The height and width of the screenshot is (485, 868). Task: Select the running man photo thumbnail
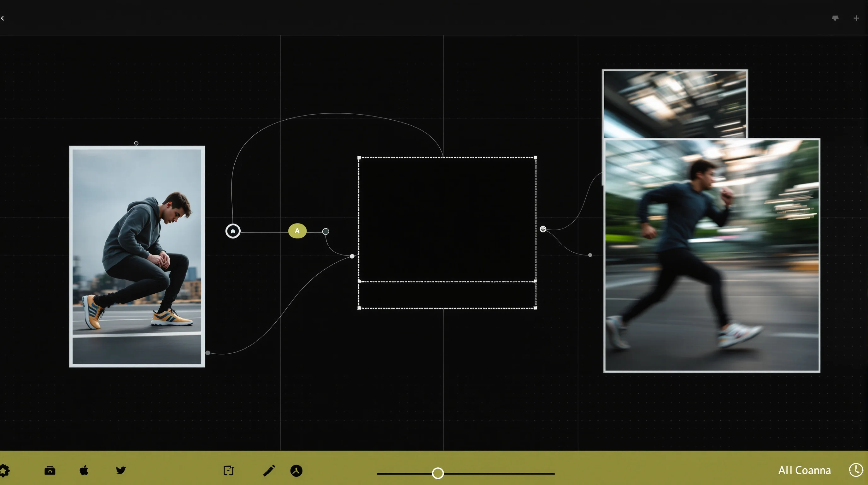712,255
